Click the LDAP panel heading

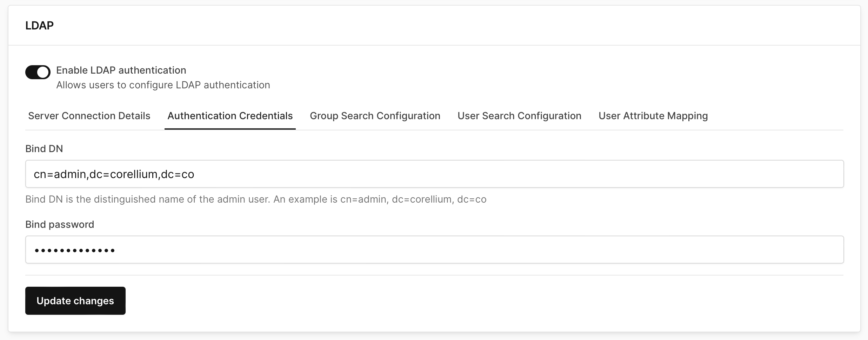click(x=39, y=25)
